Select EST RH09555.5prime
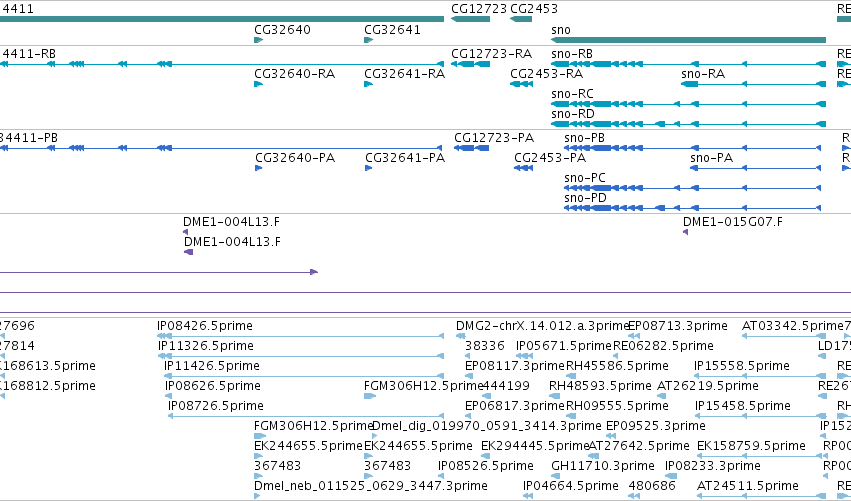 click(571, 416)
